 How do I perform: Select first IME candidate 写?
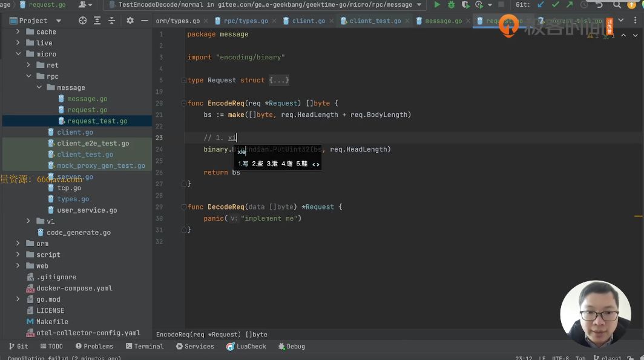[243, 164]
